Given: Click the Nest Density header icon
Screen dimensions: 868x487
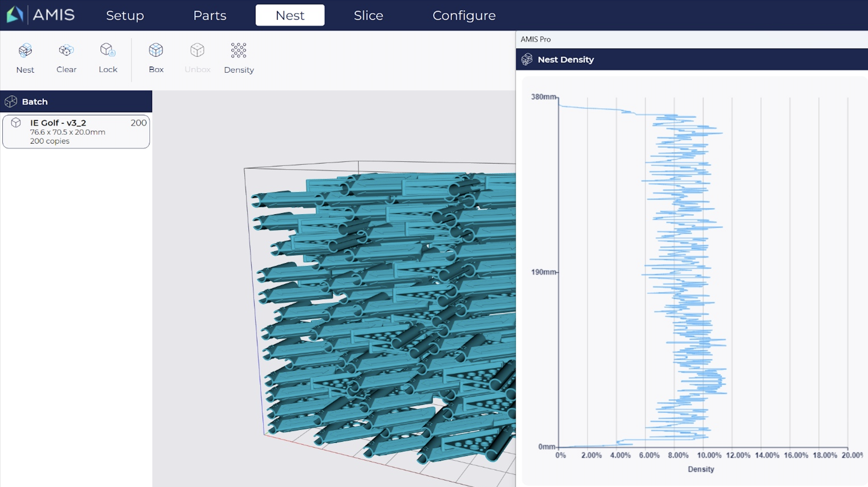Looking at the screenshot, I should click(527, 59).
